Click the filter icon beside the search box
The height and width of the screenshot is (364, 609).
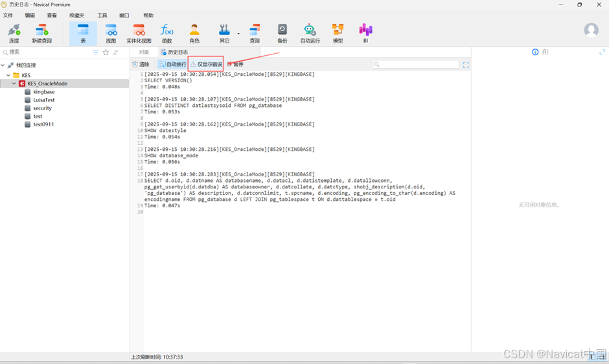[95, 52]
